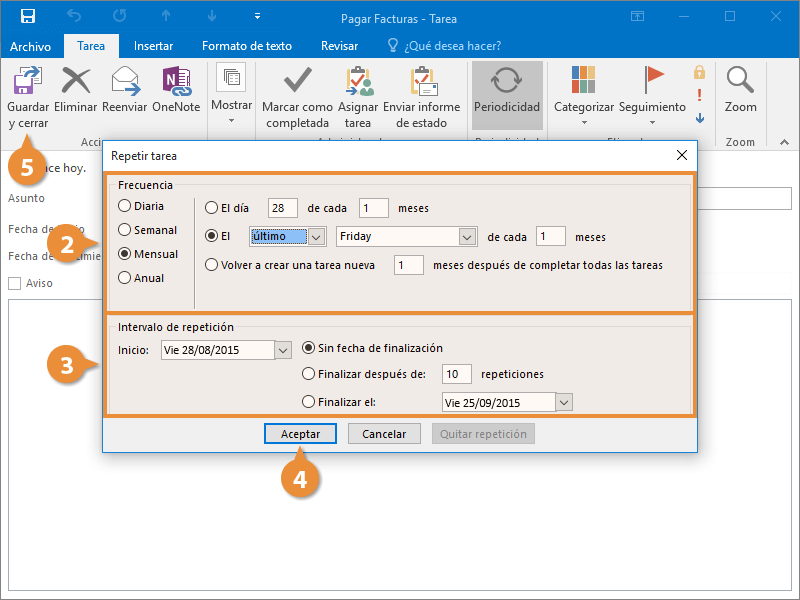Click the Asignar tarea icon
The image size is (800, 600).
pyautogui.click(x=358, y=81)
